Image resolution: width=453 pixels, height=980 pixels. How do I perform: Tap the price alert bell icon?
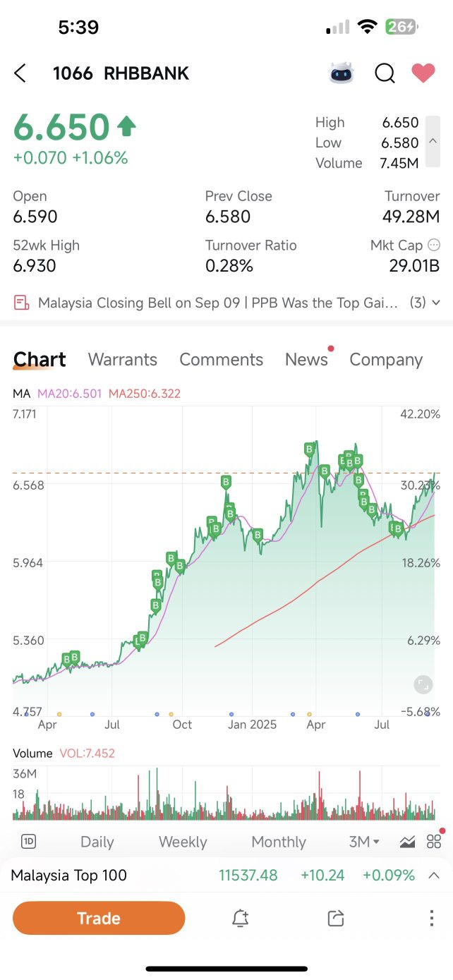[240, 918]
